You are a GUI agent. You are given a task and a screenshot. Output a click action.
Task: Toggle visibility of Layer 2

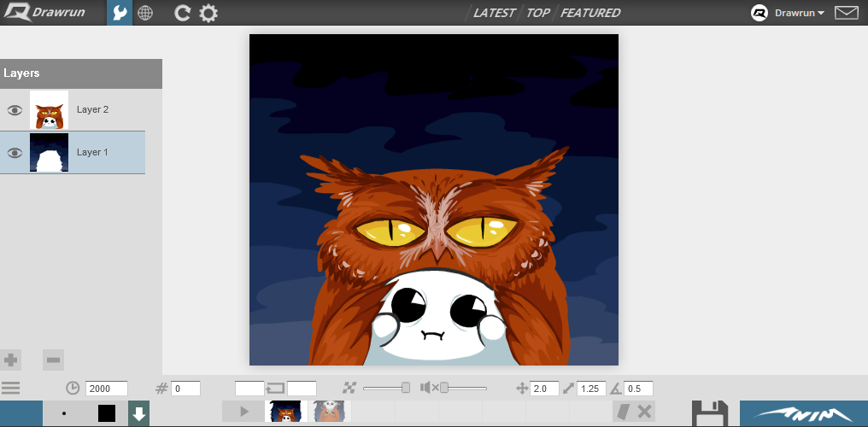[x=15, y=110]
